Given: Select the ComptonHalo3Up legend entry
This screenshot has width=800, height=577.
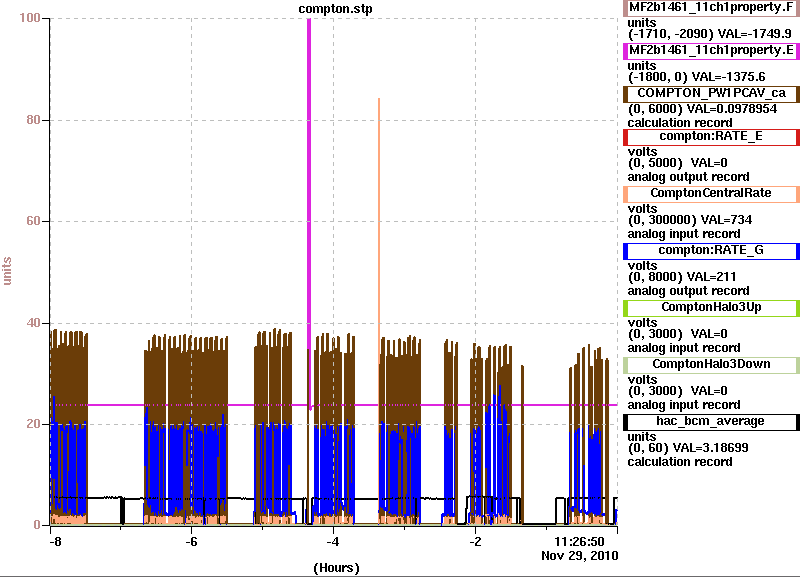Looking at the screenshot, I should (x=711, y=308).
